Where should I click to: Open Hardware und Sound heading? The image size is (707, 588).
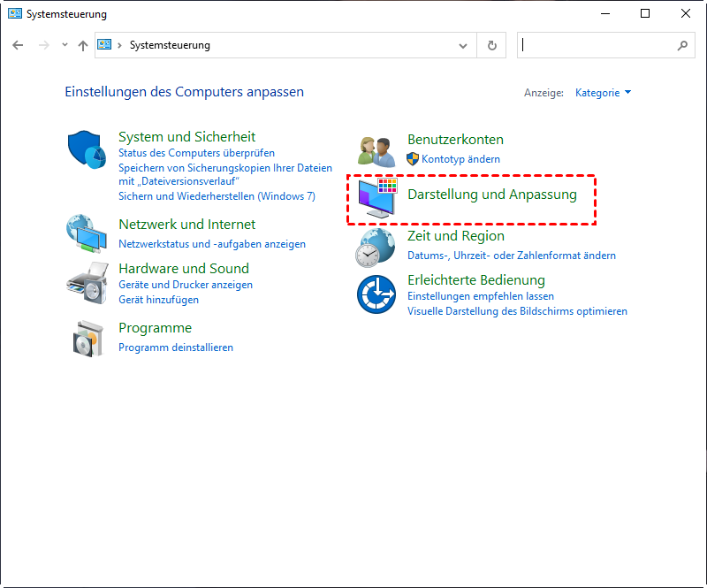184,268
